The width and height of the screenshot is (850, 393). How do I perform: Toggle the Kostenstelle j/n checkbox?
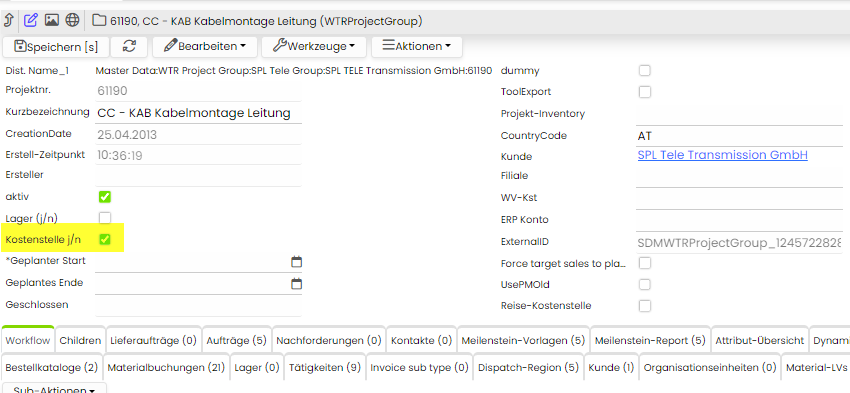(105, 239)
